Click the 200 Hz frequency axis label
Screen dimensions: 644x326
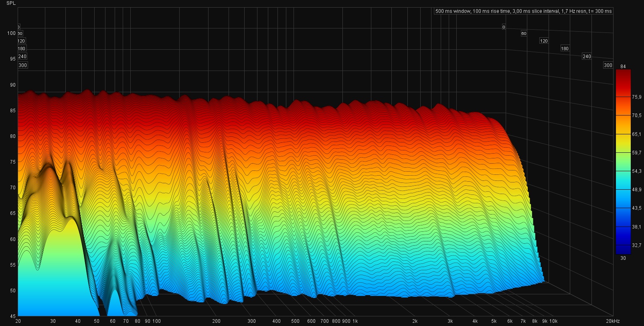[216, 321]
